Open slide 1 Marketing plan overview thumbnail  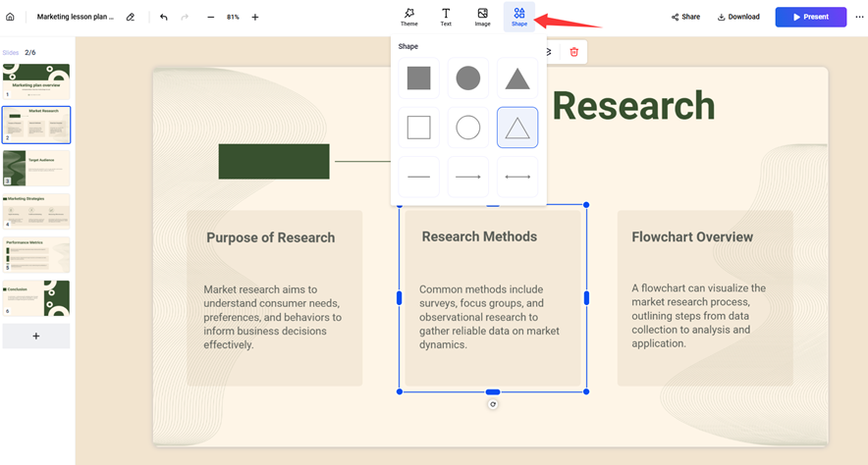tap(36, 81)
